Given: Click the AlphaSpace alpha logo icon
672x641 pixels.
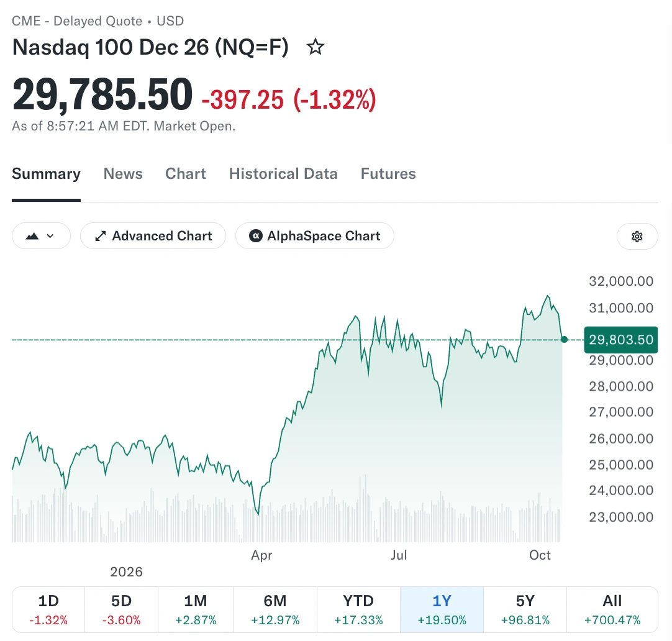Looking at the screenshot, I should point(256,235).
